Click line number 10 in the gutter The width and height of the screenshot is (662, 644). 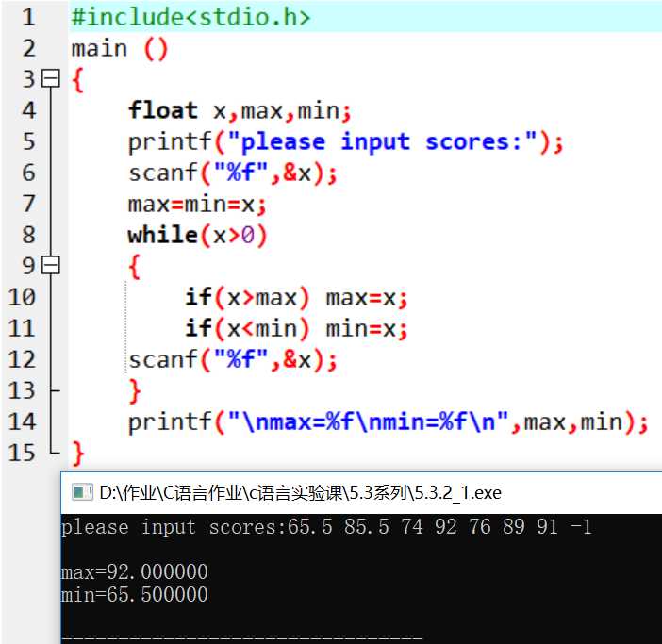22,297
